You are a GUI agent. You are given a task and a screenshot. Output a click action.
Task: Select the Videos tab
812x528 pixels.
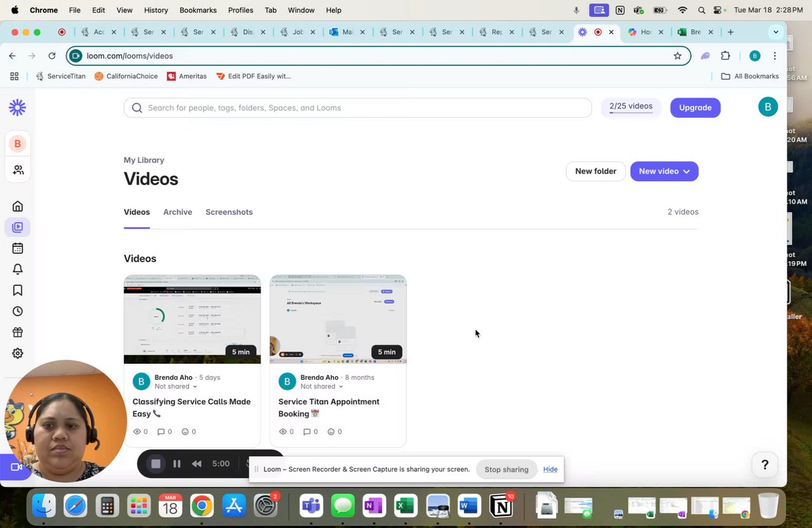[x=136, y=212]
